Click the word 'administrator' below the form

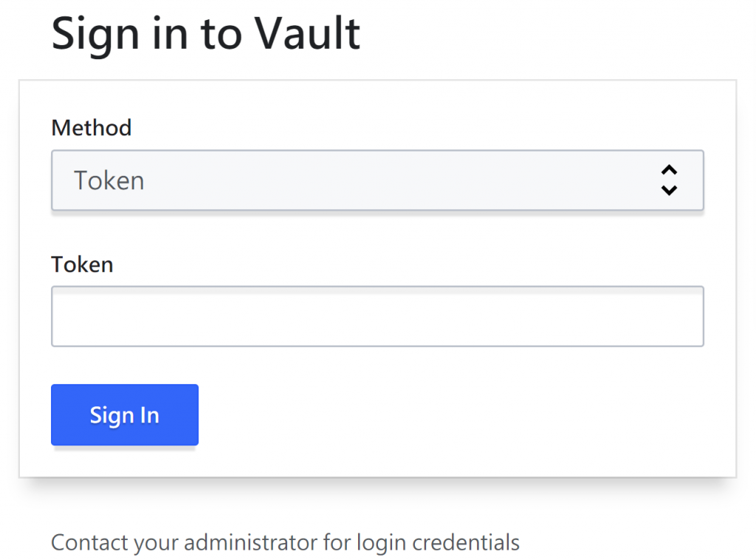coord(251,543)
